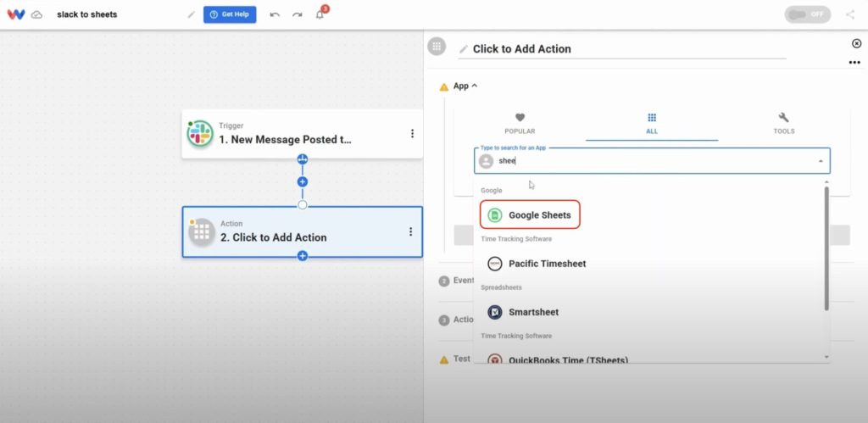
Task: Switch to the Tools tab
Action: click(784, 124)
